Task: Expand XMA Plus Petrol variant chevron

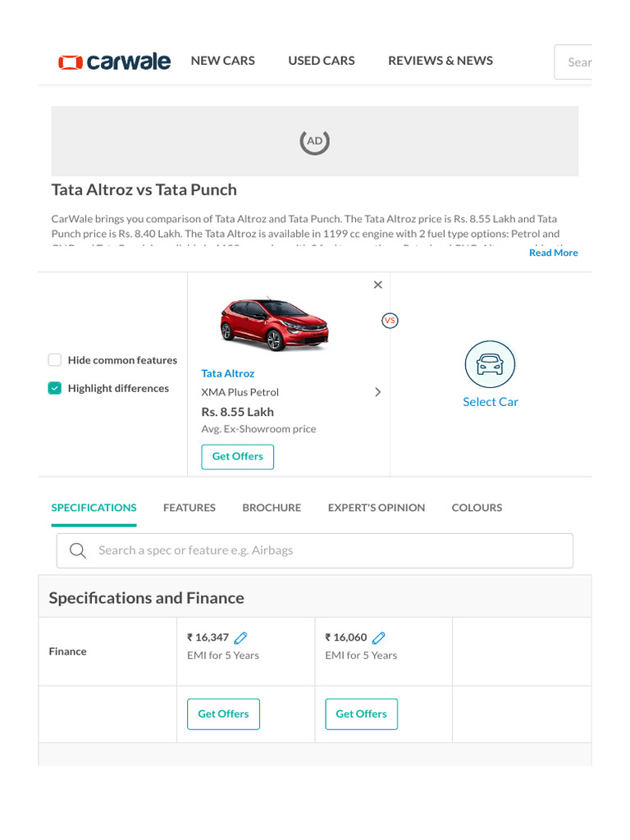Action: [x=377, y=392]
